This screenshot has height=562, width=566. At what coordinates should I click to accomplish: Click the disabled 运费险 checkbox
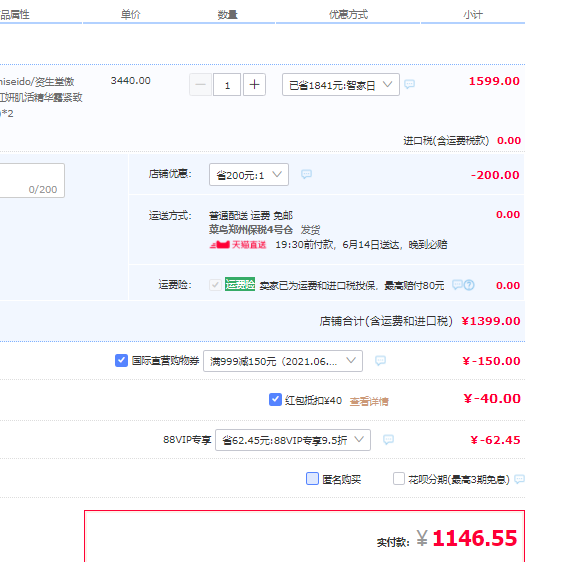tap(215, 285)
